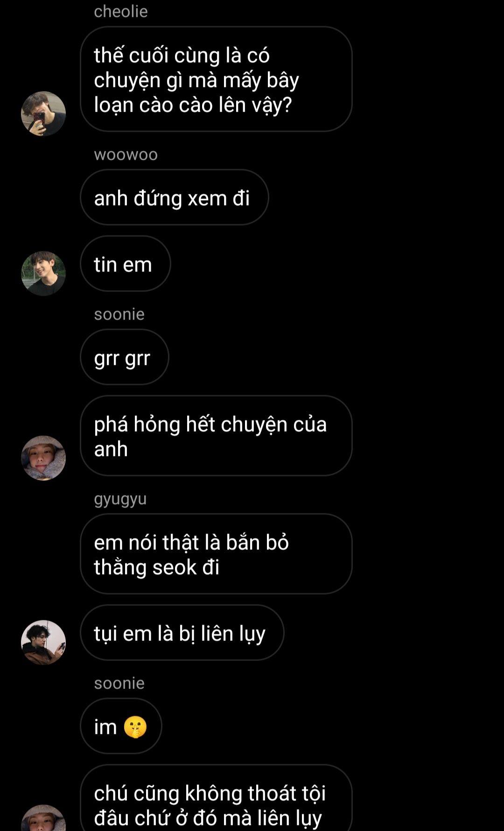This screenshot has width=504, height=831.
Task: Select soonie name above 'im' message
Action: 119,683
